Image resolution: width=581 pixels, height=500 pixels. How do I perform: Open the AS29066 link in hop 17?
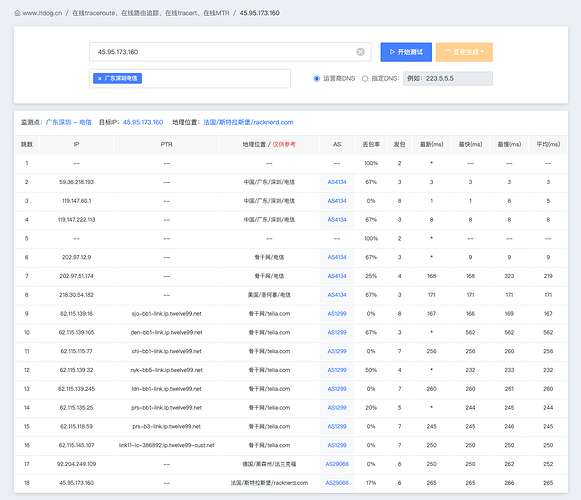(x=337, y=464)
